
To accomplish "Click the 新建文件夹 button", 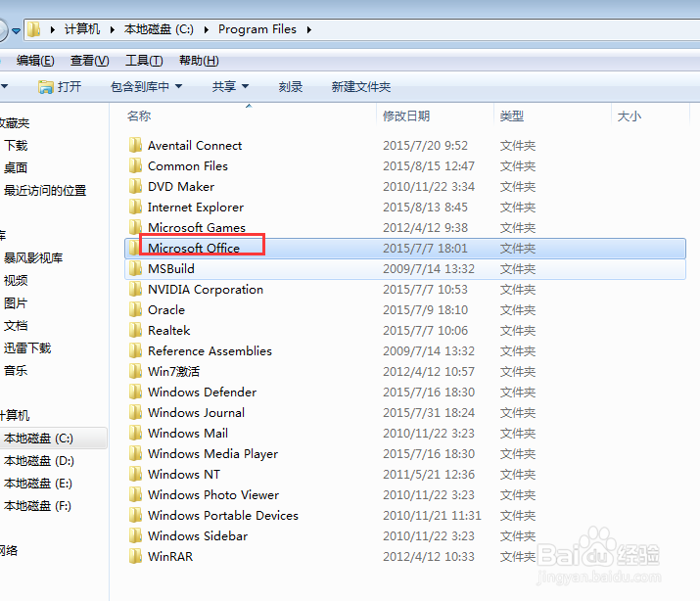I will point(360,86).
